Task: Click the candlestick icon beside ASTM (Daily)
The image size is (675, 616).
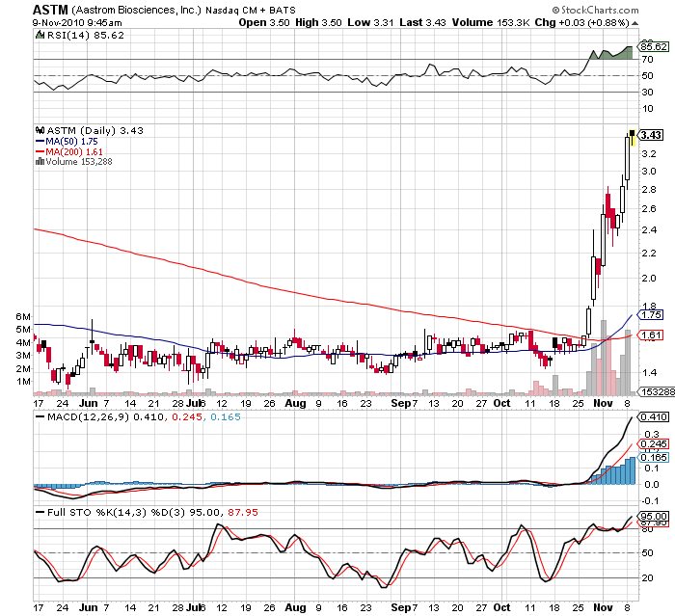Action: pos(40,130)
